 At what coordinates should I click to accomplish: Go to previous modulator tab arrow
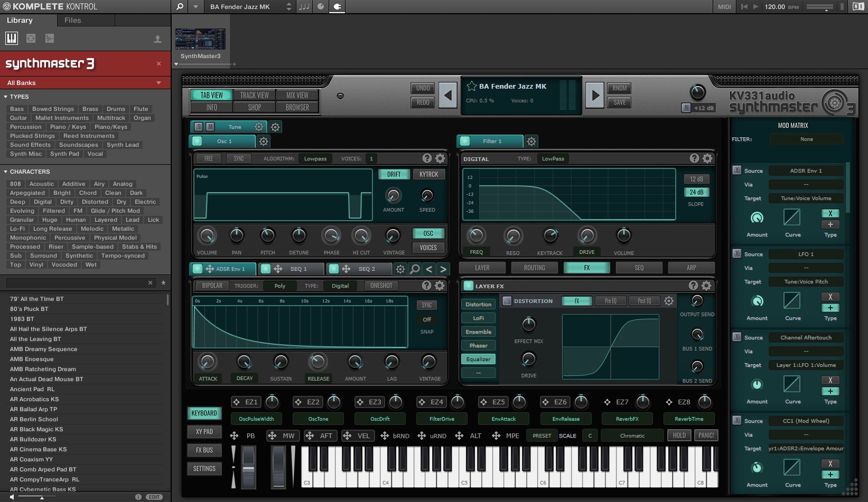(x=429, y=269)
